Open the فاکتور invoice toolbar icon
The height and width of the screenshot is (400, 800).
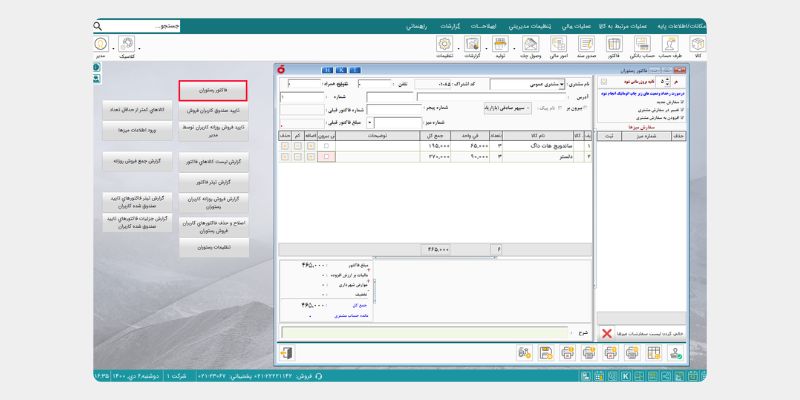614,44
